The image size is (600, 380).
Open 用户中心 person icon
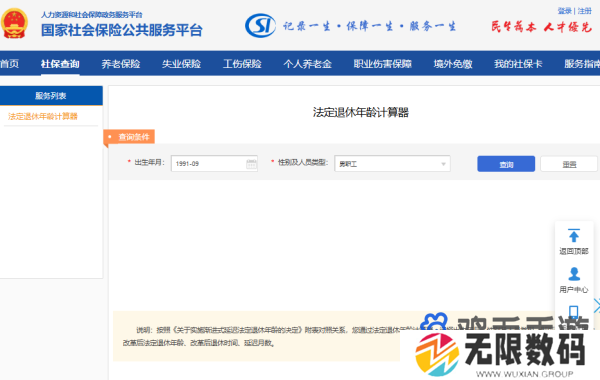pos(574,274)
